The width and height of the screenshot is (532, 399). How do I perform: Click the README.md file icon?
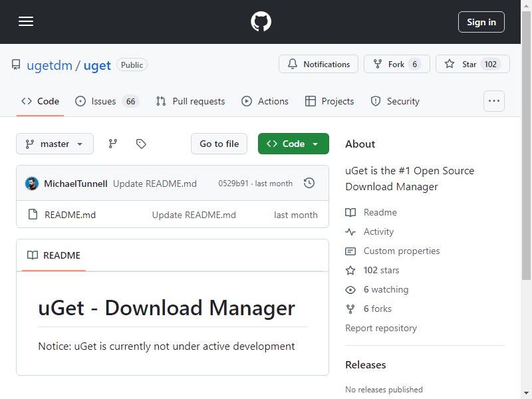click(x=33, y=214)
